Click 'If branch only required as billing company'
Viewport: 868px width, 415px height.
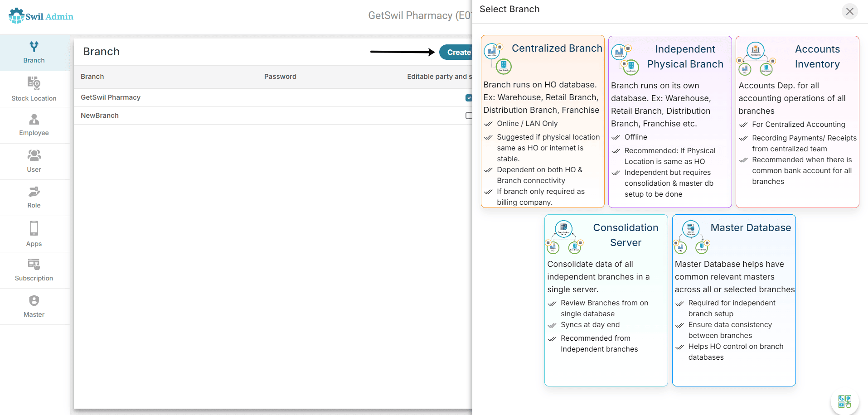(541, 197)
